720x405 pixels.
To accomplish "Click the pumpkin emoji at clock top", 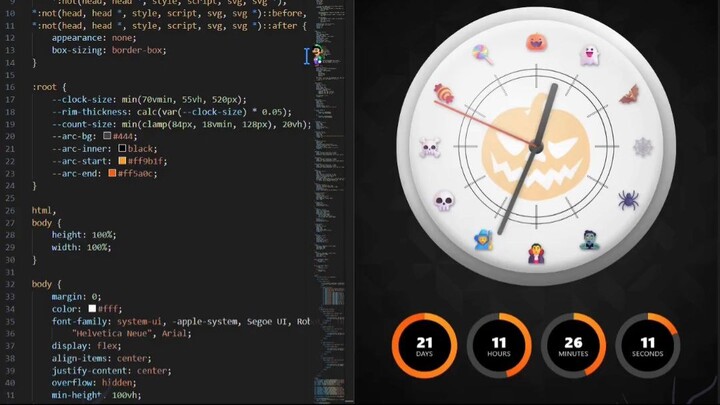I will point(536,42).
